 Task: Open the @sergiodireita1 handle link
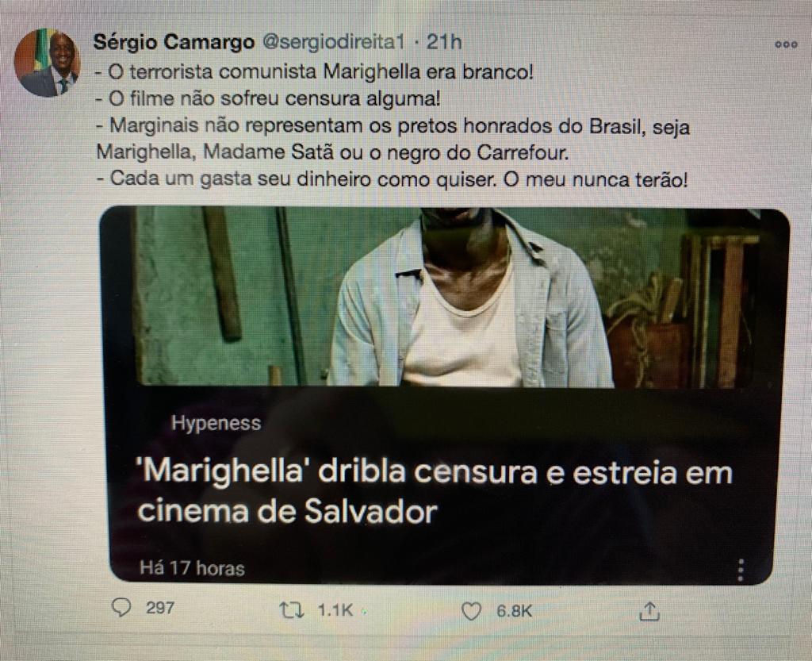click(334, 42)
